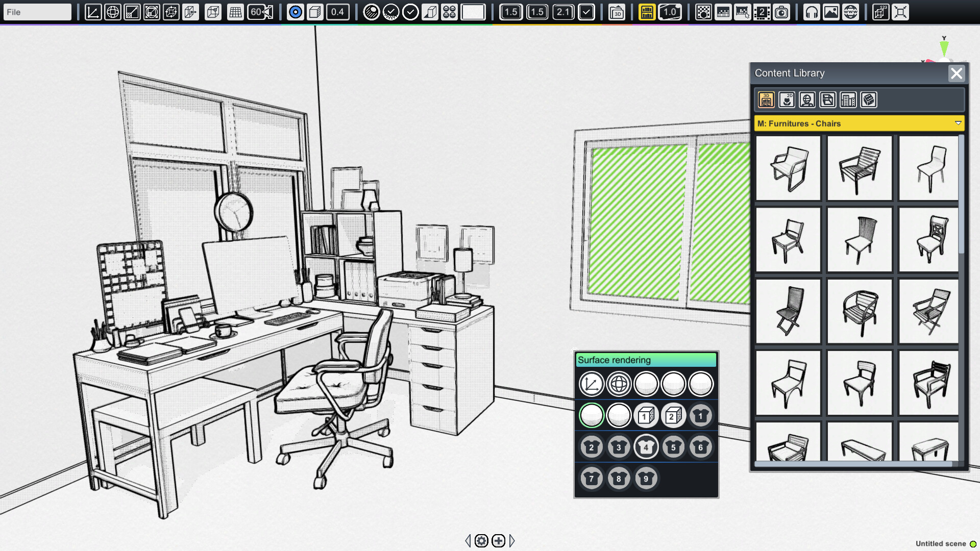Select shader texture 4 in Surface rendering

pyautogui.click(x=646, y=446)
